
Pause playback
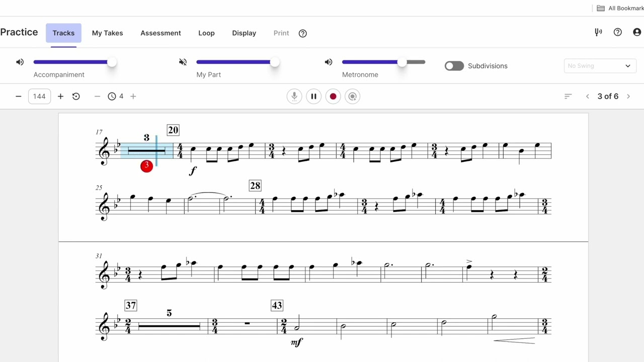coord(313,97)
